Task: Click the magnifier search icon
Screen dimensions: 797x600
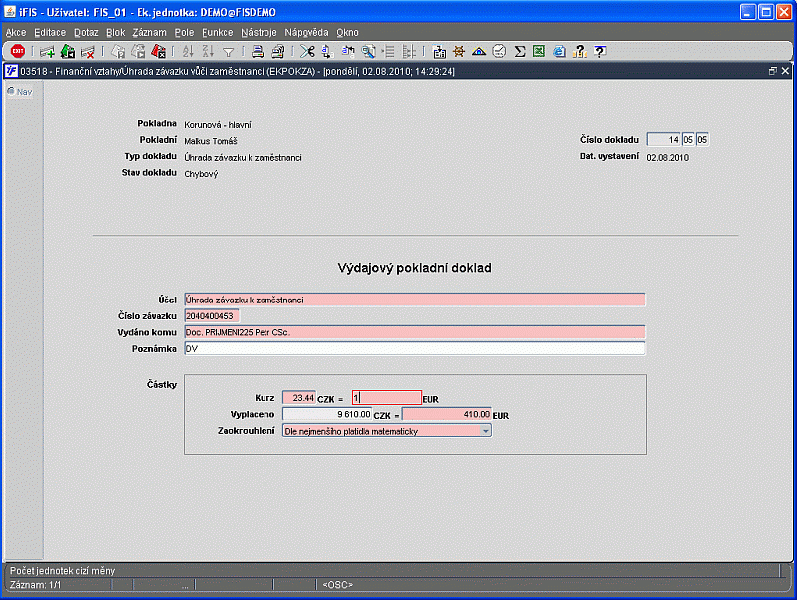Action: 368,51
